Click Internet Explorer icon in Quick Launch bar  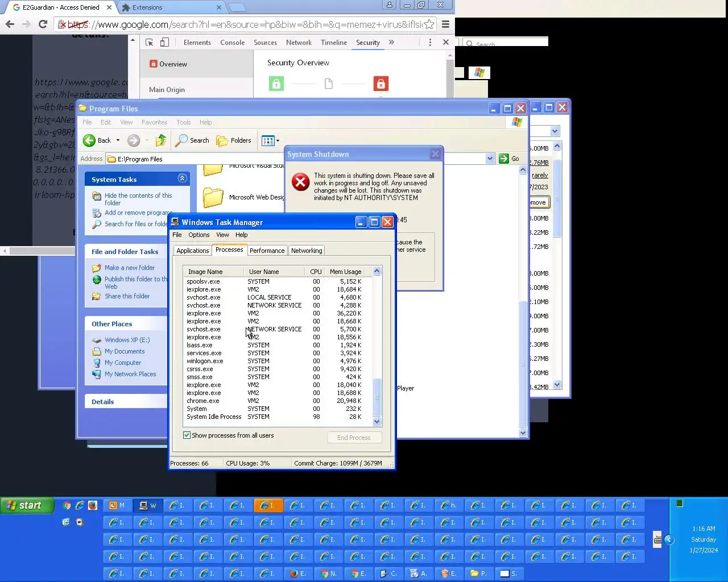pyautogui.click(x=80, y=505)
